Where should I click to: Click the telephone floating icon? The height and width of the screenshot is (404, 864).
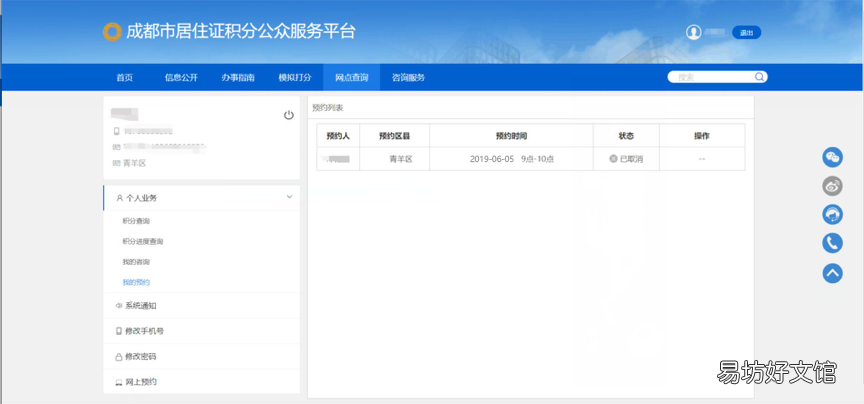pyautogui.click(x=833, y=243)
